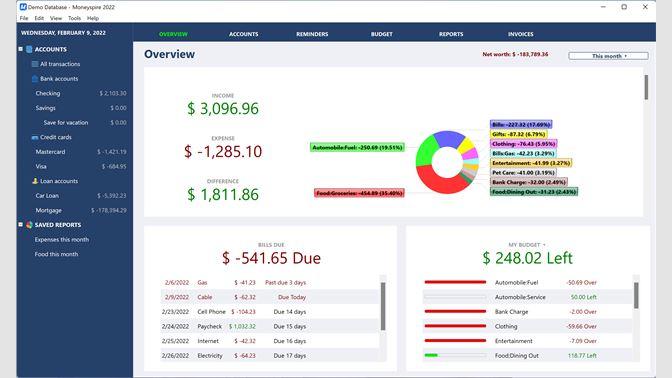Viewport: 672px width, 378px height.
Task: Open the File menu
Action: (x=24, y=18)
